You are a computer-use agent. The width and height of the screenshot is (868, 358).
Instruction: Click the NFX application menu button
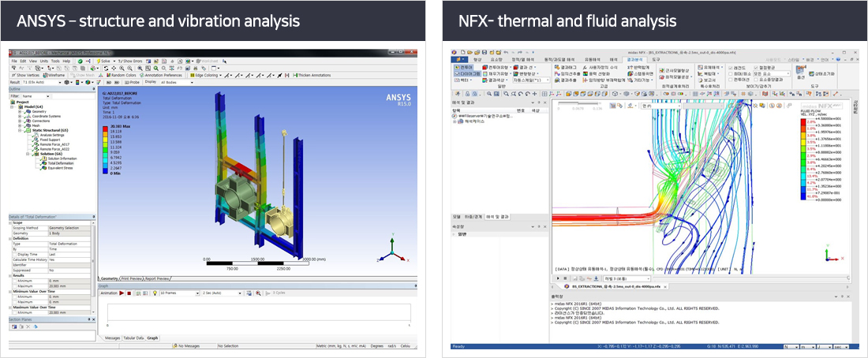click(x=459, y=58)
